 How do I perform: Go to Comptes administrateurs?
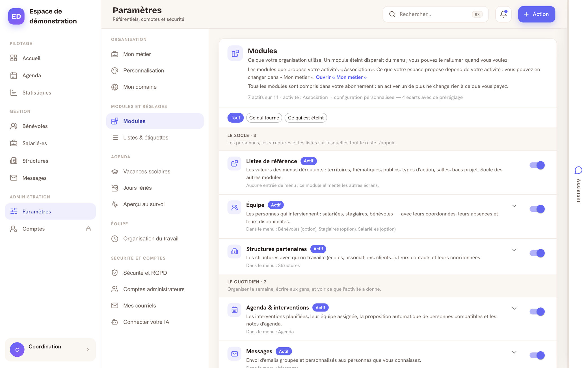tap(155, 289)
